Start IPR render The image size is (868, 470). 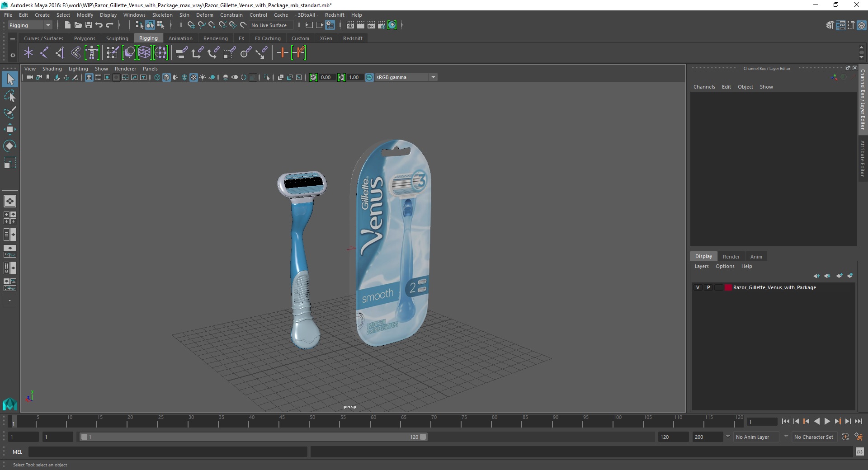coord(371,25)
